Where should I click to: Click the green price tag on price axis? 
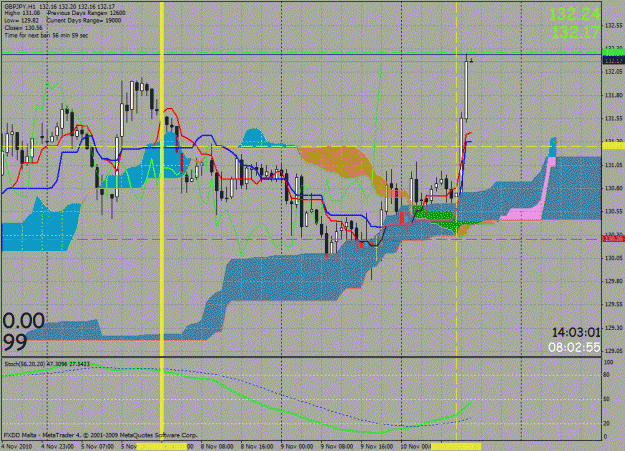(x=613, y=52)
